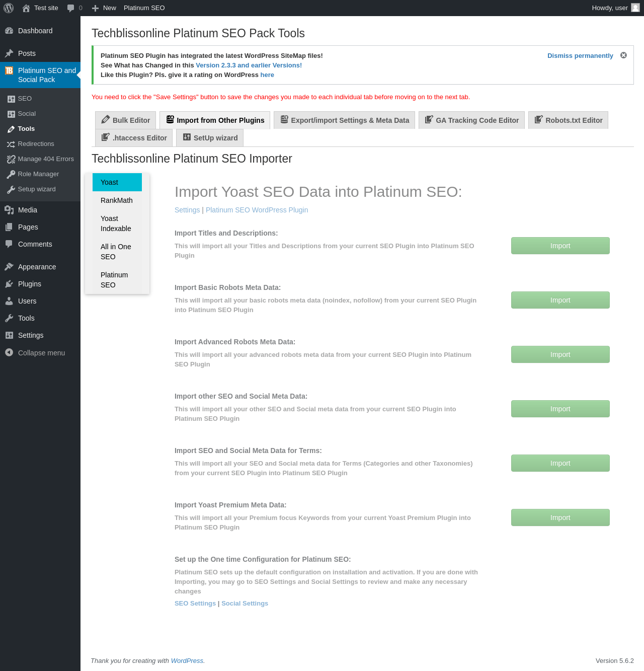Click the Plugins menu in the sidebar
This screenshot has height=671, width=644.
click(x=30, y=284)
